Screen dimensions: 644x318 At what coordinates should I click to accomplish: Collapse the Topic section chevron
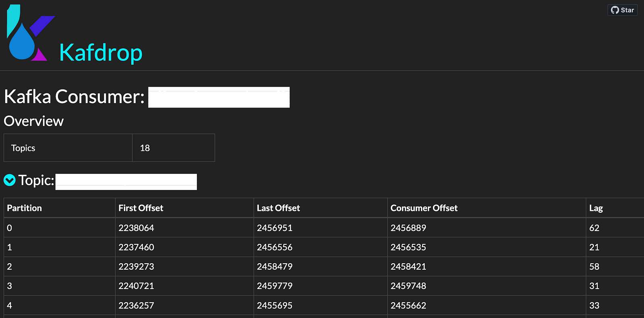[10, 180]
